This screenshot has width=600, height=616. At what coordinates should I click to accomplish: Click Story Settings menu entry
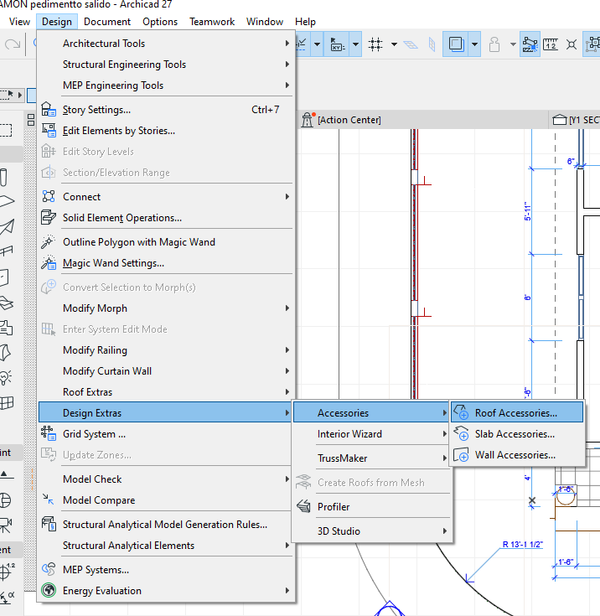coord(96,110)
